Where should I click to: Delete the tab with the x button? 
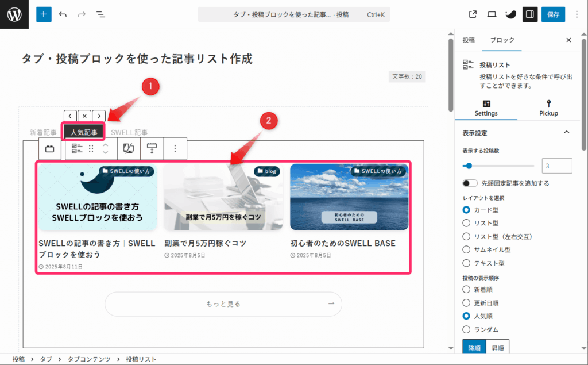point(84,116)
